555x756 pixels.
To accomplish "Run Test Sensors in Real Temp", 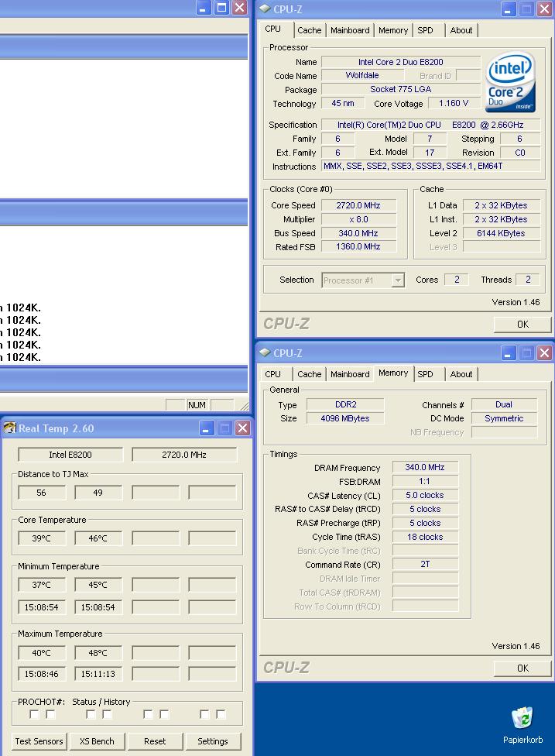I will coord(39,741).
